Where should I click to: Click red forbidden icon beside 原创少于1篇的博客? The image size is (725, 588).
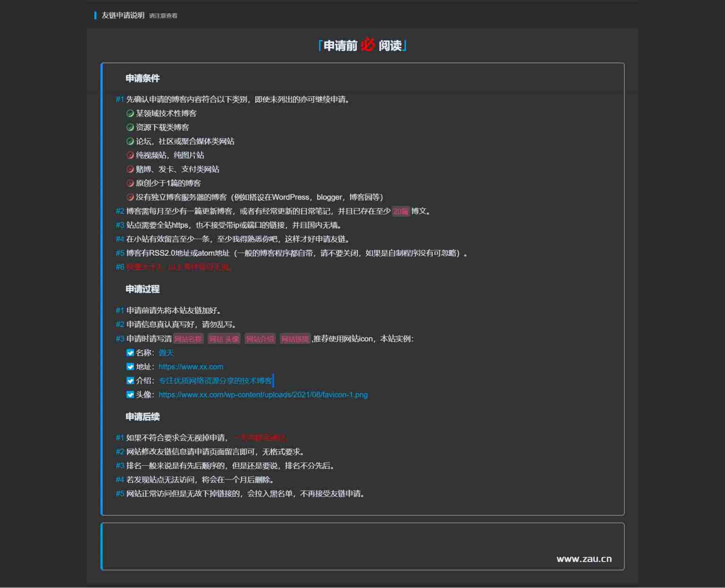tap(130, 183)
